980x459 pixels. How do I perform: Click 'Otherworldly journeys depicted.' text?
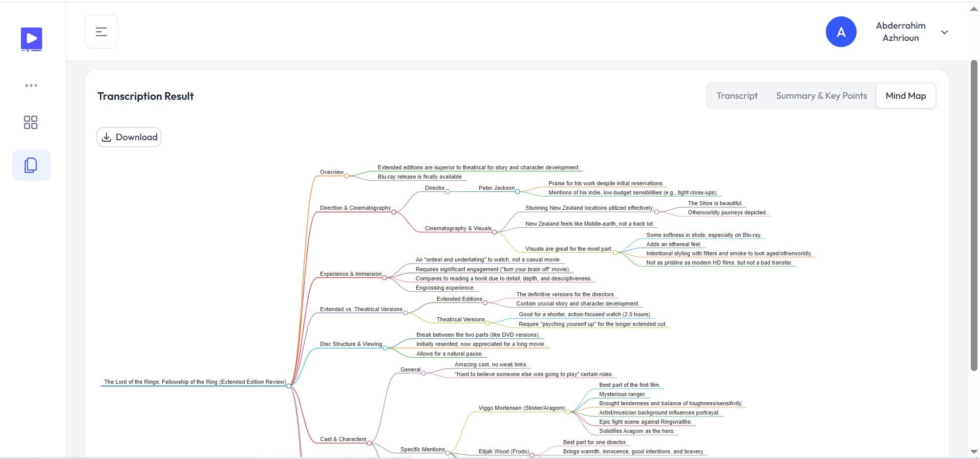(x=727, y=212)
